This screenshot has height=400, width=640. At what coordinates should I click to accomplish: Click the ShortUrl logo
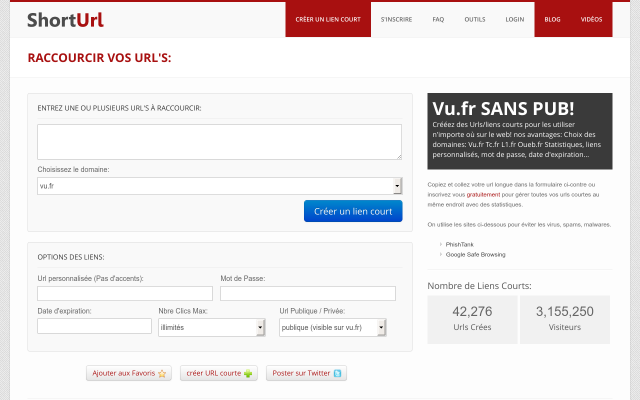pos(65,20)
